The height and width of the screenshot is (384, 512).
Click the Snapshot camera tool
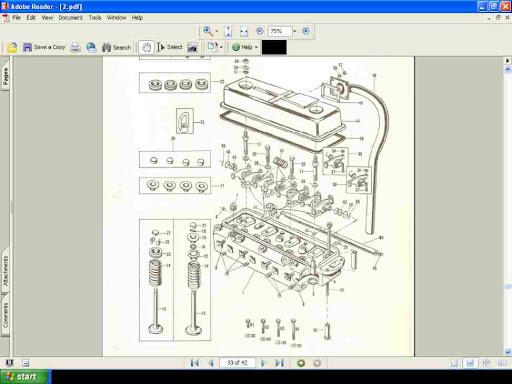(192, 48)
